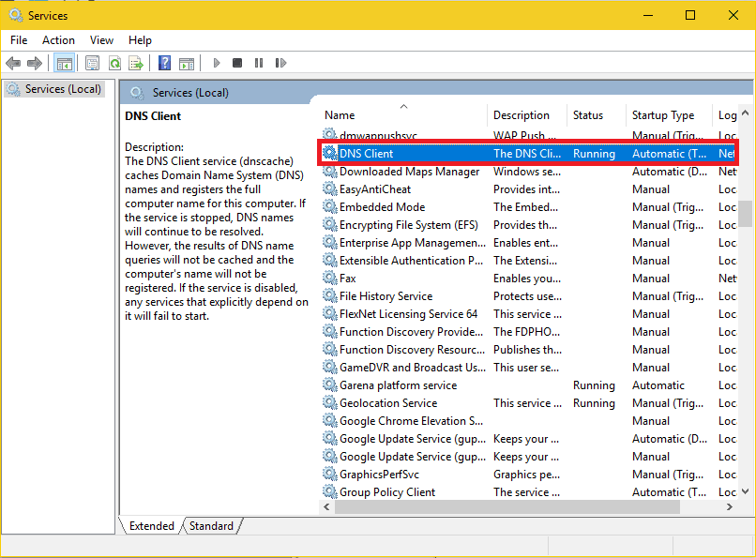Click the Garena platform service gear icon
This screenshot has height=558, width=756.
click(330, 385)
